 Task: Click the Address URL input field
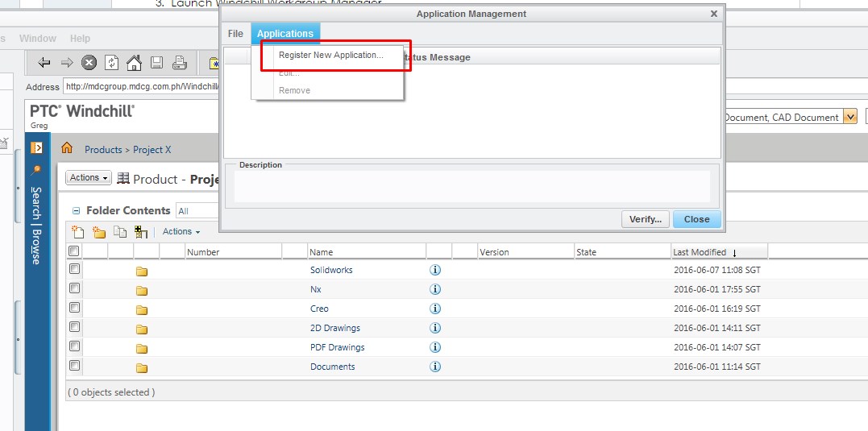[141, 87]
